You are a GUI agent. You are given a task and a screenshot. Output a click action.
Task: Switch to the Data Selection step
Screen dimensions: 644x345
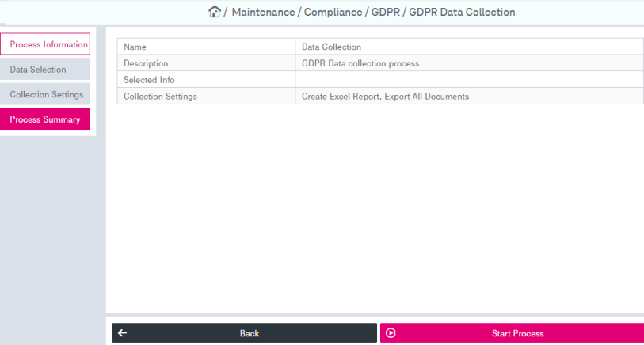(45, 70)
